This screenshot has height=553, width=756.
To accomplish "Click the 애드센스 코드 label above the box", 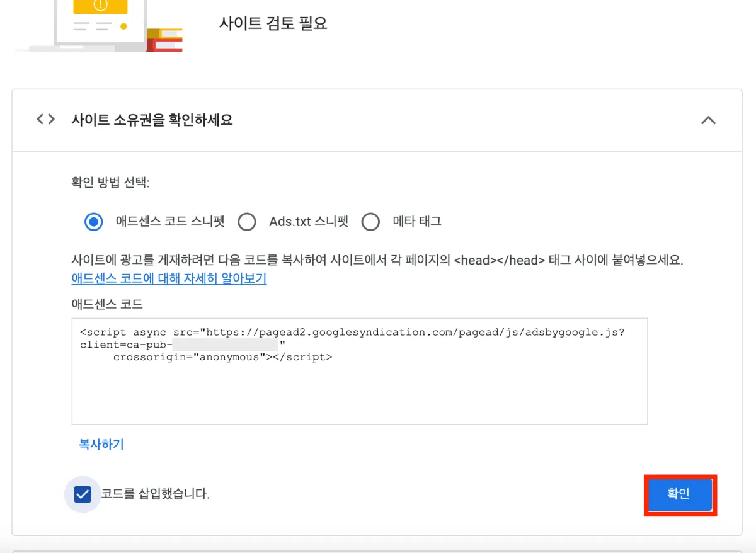I will coord(107,304).
